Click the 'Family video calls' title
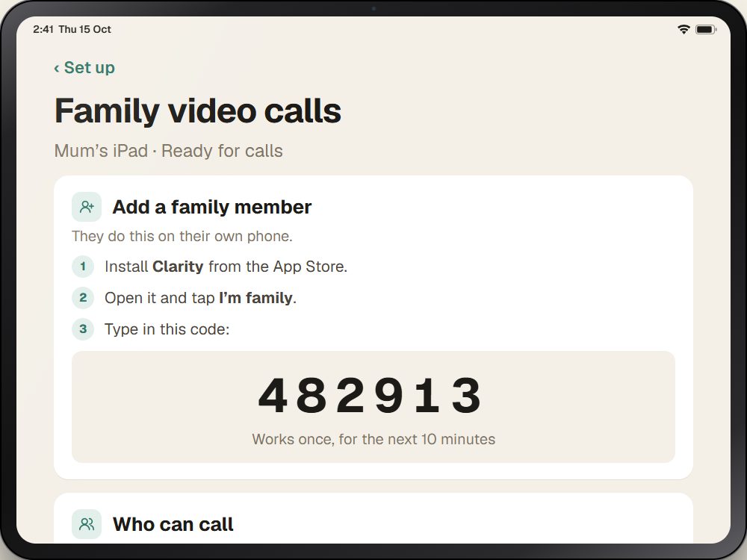747x560 pixels. tap(198, 111)
